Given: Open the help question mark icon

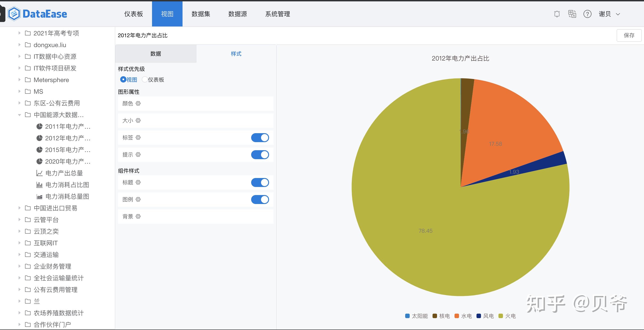Looking at the screenshot, I should tap(587, 14).
